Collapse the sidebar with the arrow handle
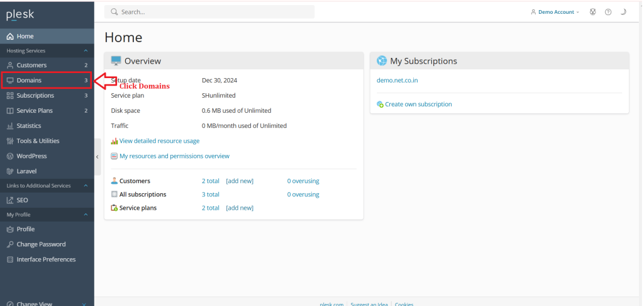The width and height of the screenshot is (644, 306). tap(97, 157)
